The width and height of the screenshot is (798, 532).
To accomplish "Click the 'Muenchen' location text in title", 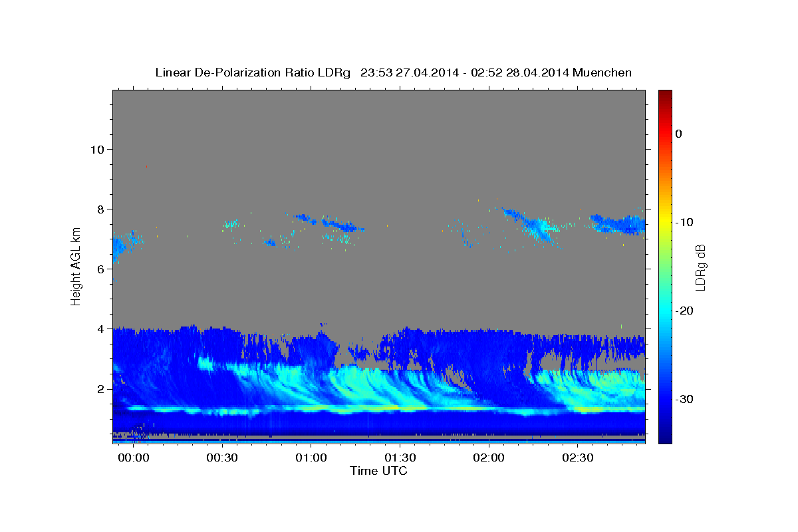I will pos(602,72).
